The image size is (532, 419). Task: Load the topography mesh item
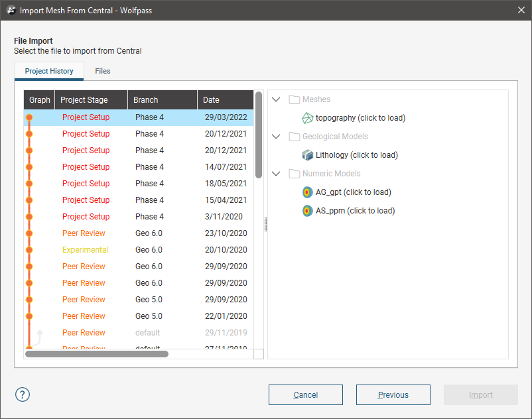(x=360, y=118)
